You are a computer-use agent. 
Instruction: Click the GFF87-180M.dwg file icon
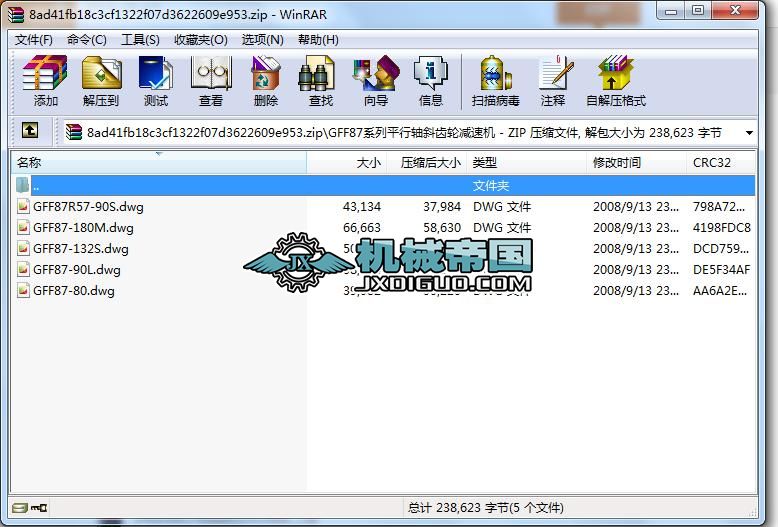click(23, 228)
